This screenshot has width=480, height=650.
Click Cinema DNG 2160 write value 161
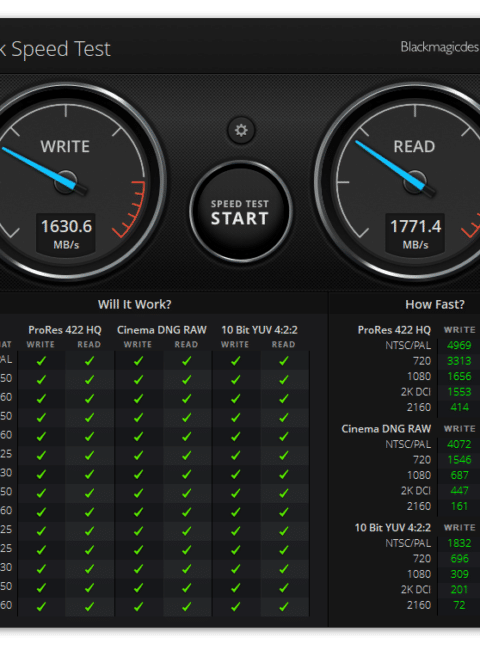coord(460,507)
